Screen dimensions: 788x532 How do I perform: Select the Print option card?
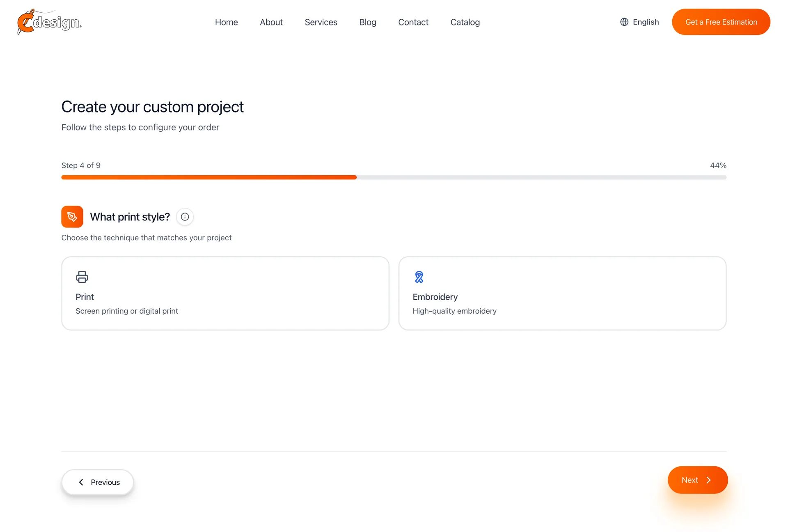[225, 294]
